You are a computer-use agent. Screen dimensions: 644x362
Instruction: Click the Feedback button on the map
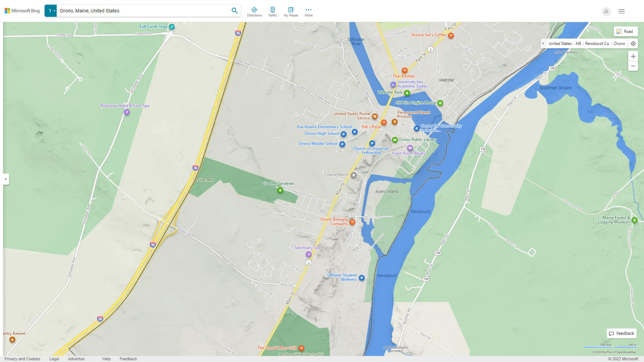(622, 333)
